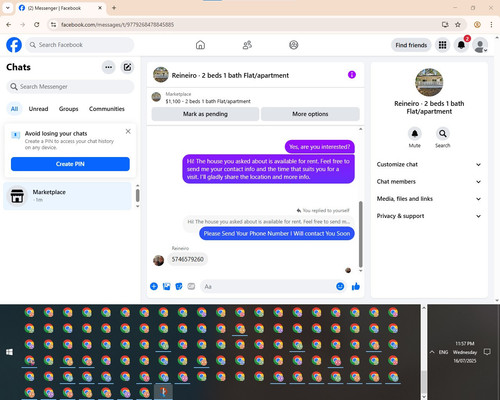
Task: Go back with browser back arrow
Action: click(x=9, y=25)
